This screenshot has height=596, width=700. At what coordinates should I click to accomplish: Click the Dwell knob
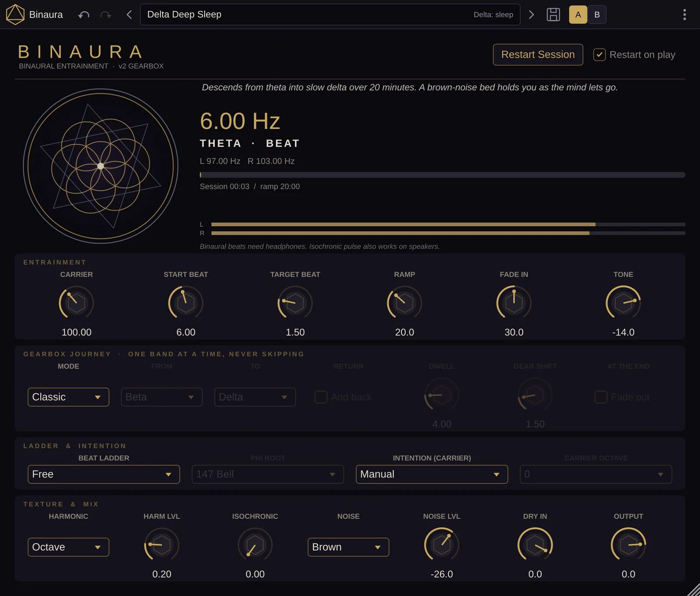coord(442,395)
